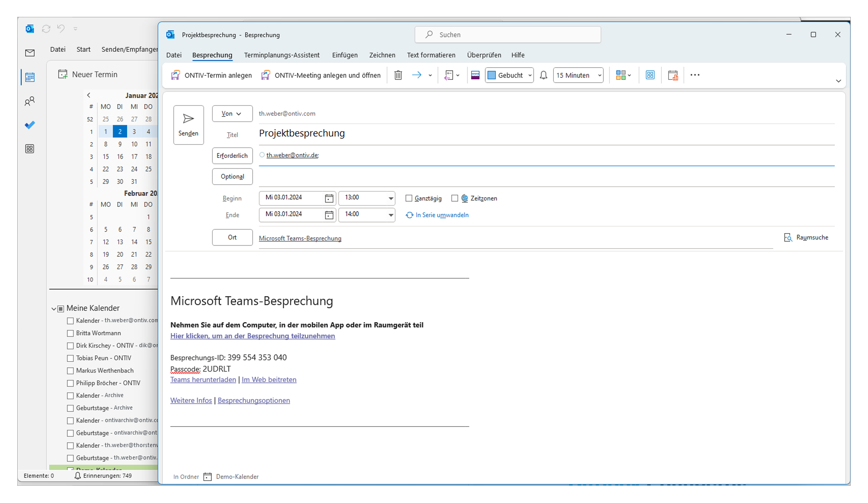Open the Ende date calendar picker
Image resolution: width=868 pixels, height=503 pixels.
(329, 215)
